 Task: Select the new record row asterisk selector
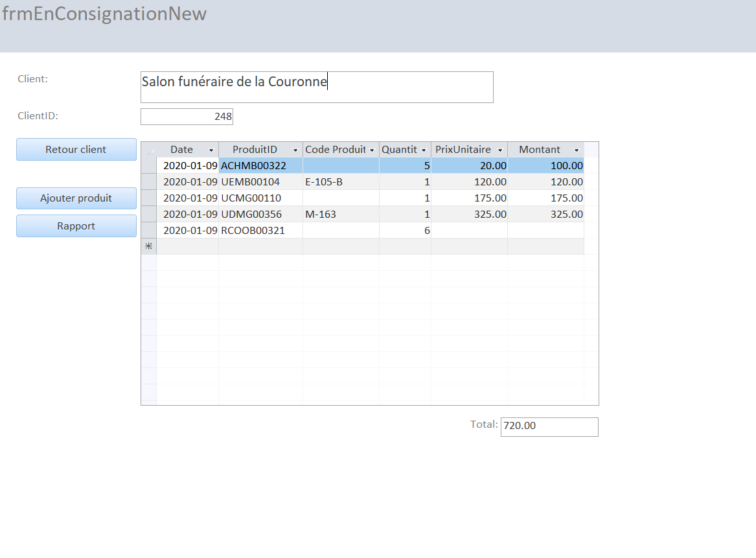coord(149,246)
